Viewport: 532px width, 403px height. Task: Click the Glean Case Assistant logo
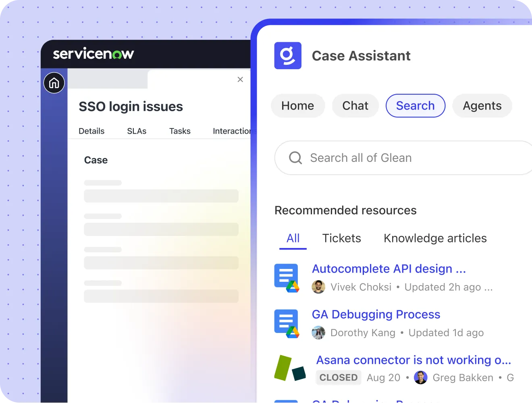point(288,56)
